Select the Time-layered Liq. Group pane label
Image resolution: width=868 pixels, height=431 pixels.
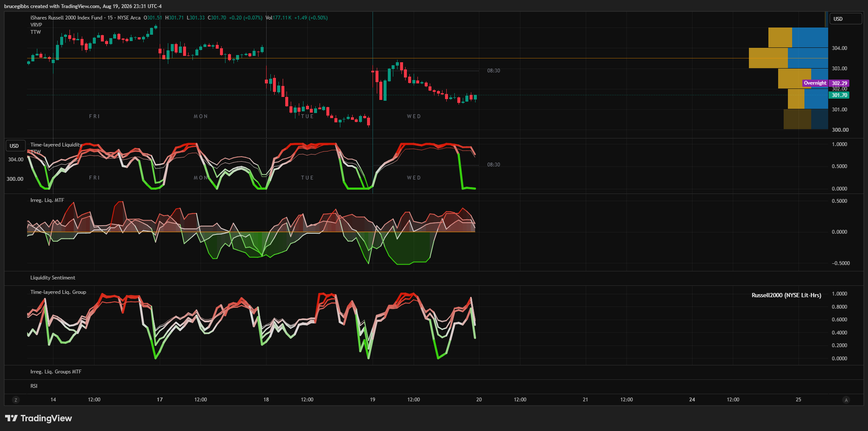58,292
